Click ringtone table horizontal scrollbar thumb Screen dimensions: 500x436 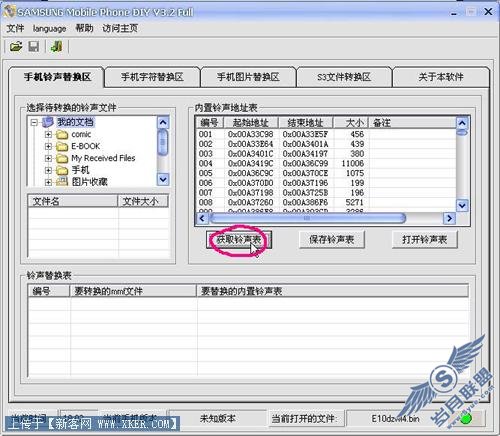click(307, 218)
